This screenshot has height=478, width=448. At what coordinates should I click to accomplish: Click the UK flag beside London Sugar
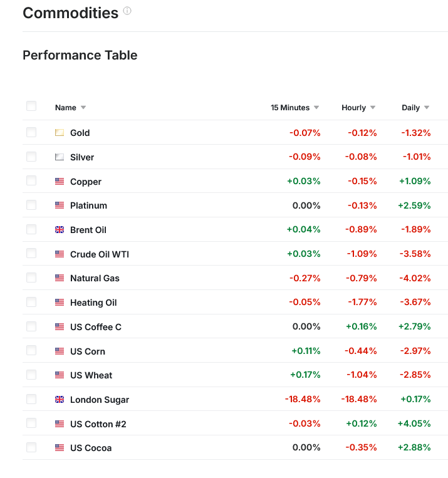click(60, 400)
